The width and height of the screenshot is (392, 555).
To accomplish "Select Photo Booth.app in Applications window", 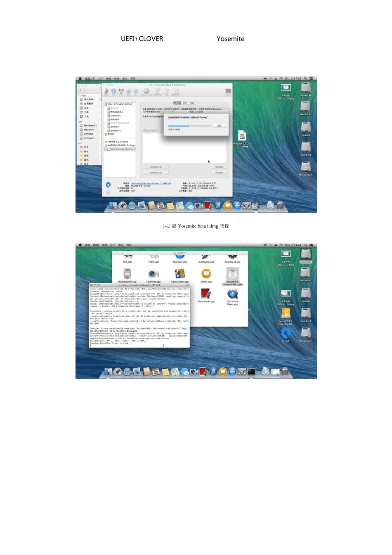I will point(206,296).
